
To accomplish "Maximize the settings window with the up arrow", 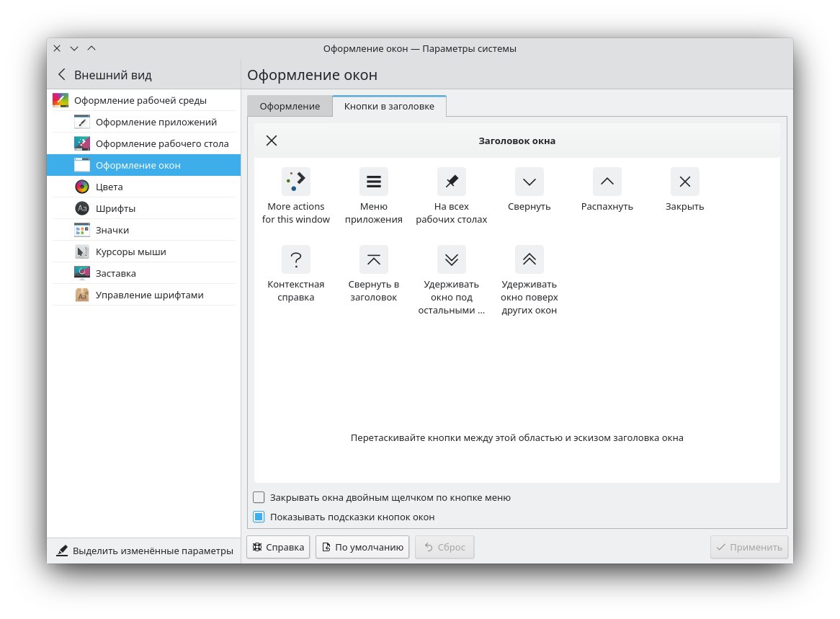I will (x=91, y=48).
